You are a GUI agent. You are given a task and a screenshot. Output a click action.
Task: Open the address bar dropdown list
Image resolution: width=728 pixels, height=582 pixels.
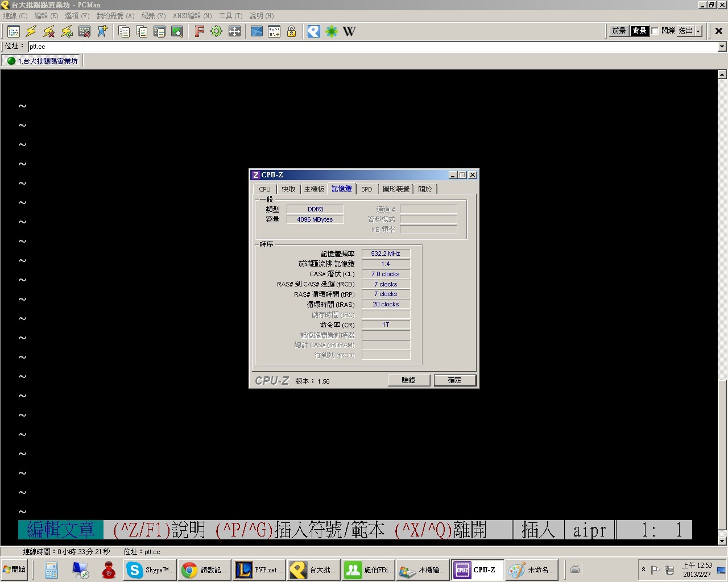coord(722,47)
